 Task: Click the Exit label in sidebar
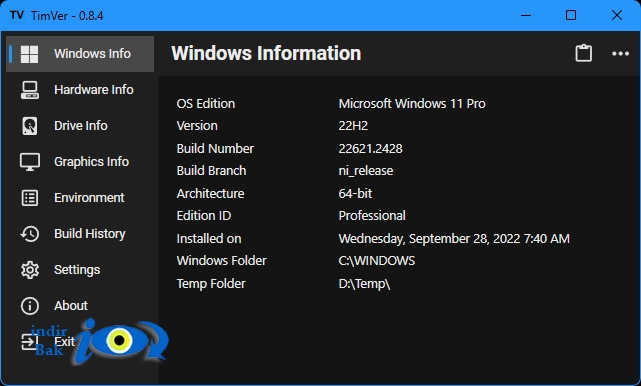(65, 341)
